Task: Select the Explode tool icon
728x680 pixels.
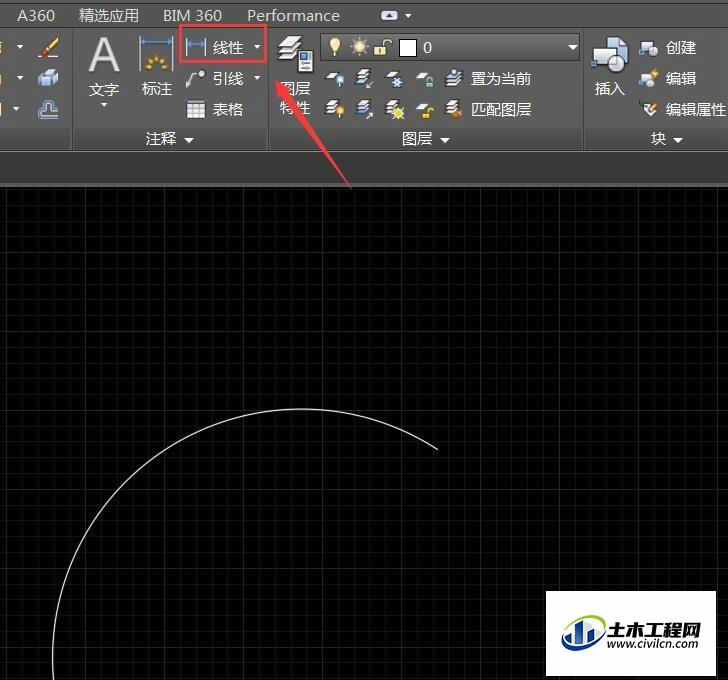Action: [48, 78]
